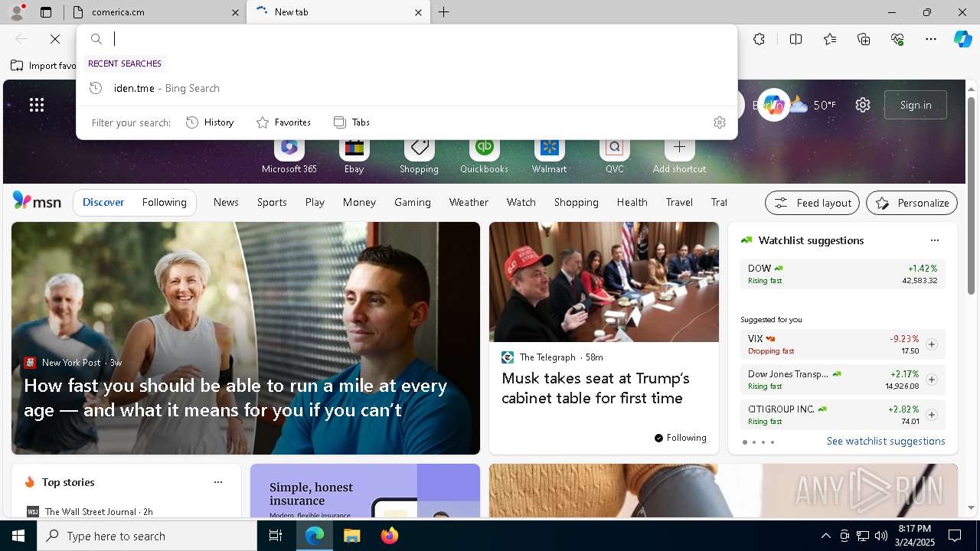Open the Gaming category

413,202
